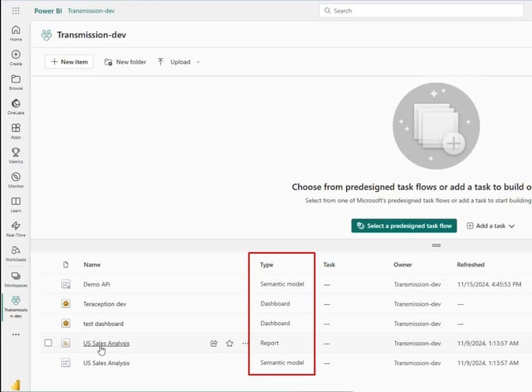Click the New item button
This screenshot has width=532, height=392.
click(x=69, y=62)
